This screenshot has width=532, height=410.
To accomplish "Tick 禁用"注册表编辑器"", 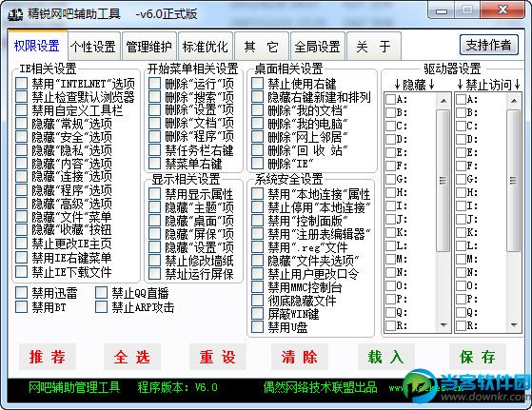I will tap(258, 233).
